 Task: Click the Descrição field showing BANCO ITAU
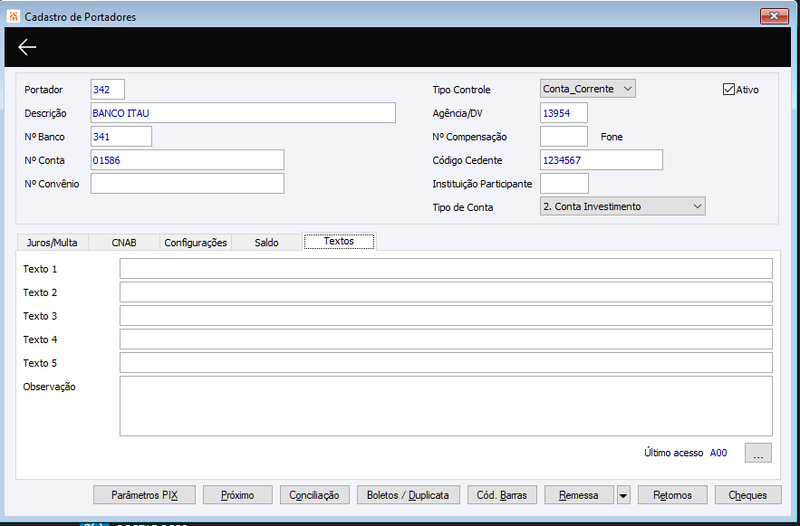[243, 113]
